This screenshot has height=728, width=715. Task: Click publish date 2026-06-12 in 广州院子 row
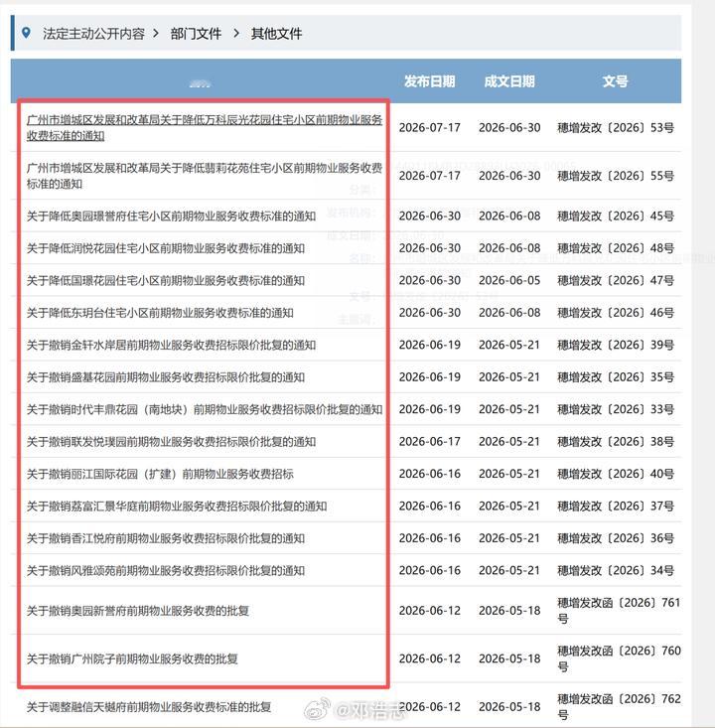pos(429,658)
